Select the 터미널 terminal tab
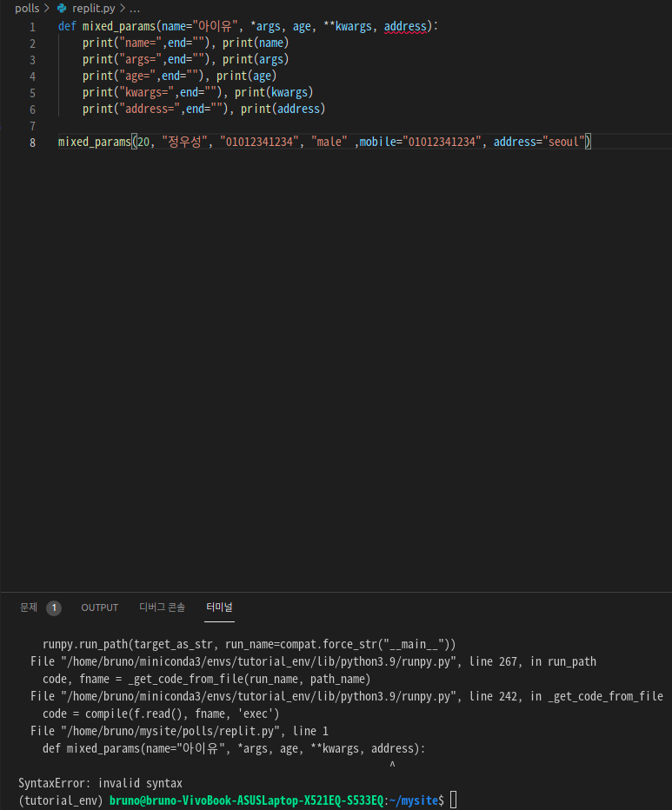672x810 pixels. point(220,607)
